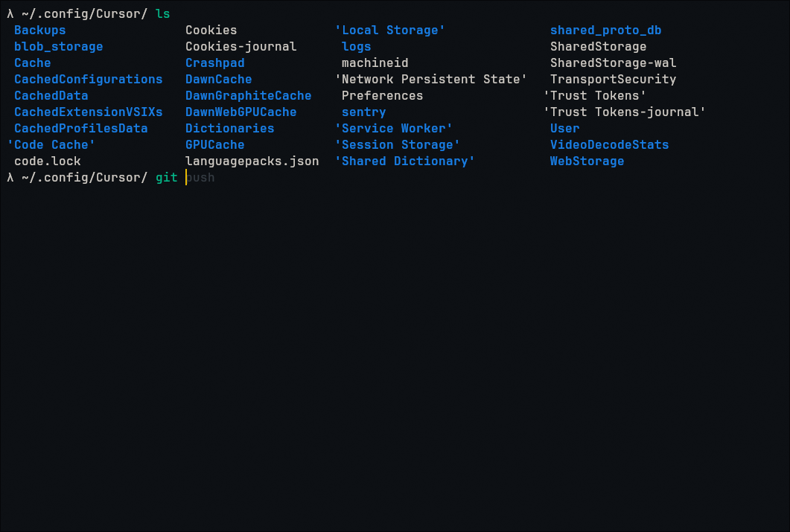Select 'Network Persistent State' file
Image resolution: width=790 pixels, height=532 pixels.
coord(431,80)
